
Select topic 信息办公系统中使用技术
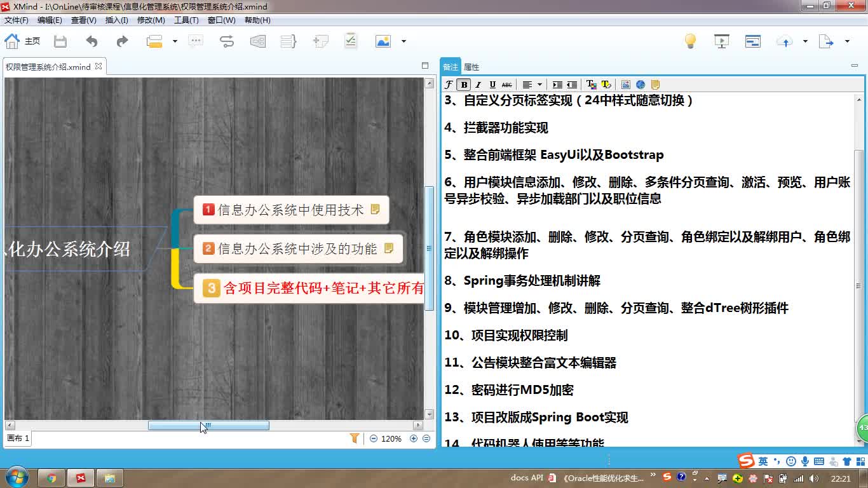tap(291, 210)
